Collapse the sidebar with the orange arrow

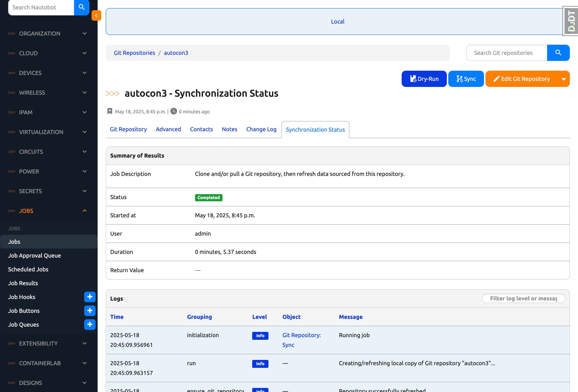[96, 15]
